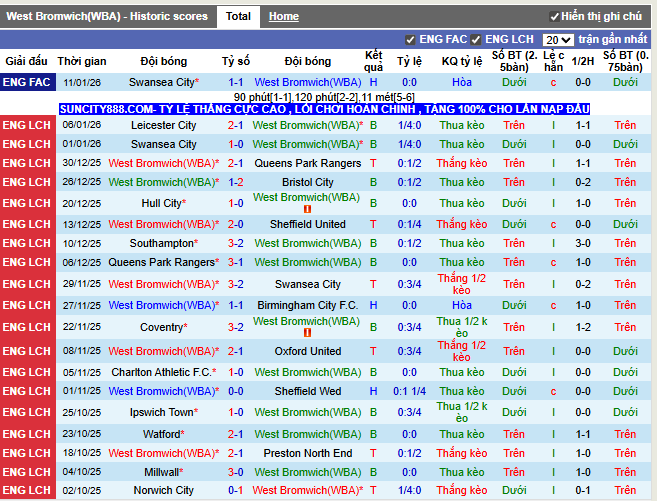Open Leicester City team link
Screen dimensions: 657x501
pos(163,125)
